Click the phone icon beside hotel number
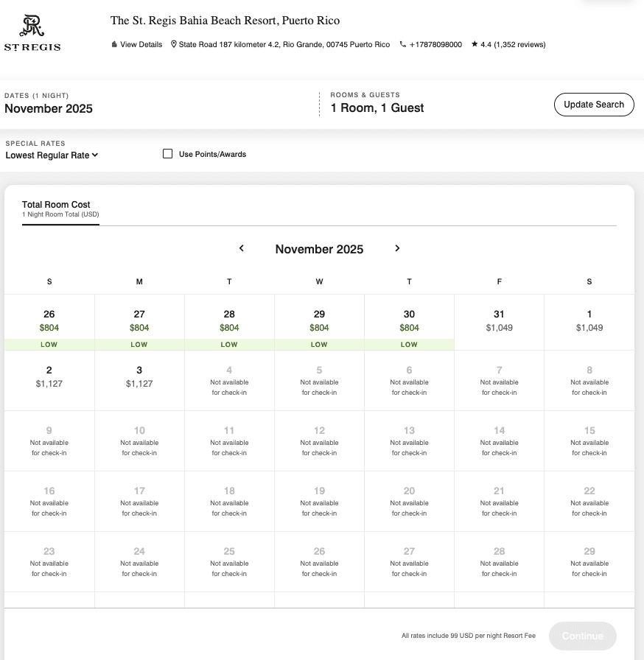The image size is (644, 660). click(403, 45)
